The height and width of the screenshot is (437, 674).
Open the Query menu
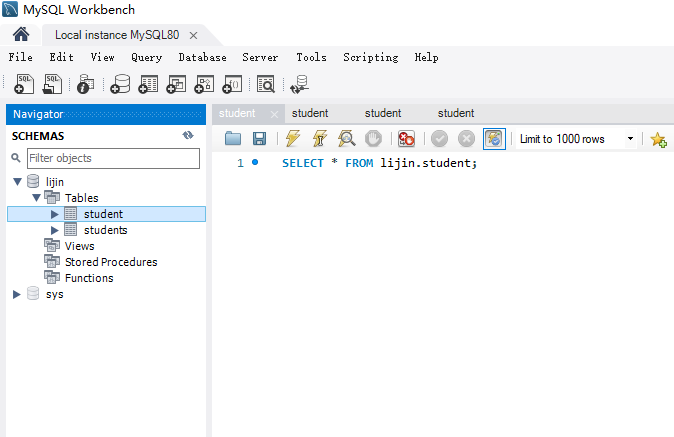(x=147, y=57)
